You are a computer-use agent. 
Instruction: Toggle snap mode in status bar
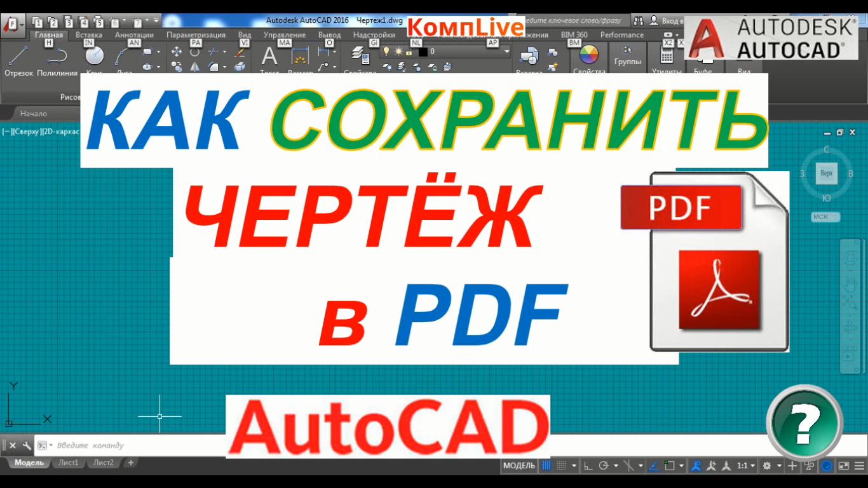click(x=562, y=466)
